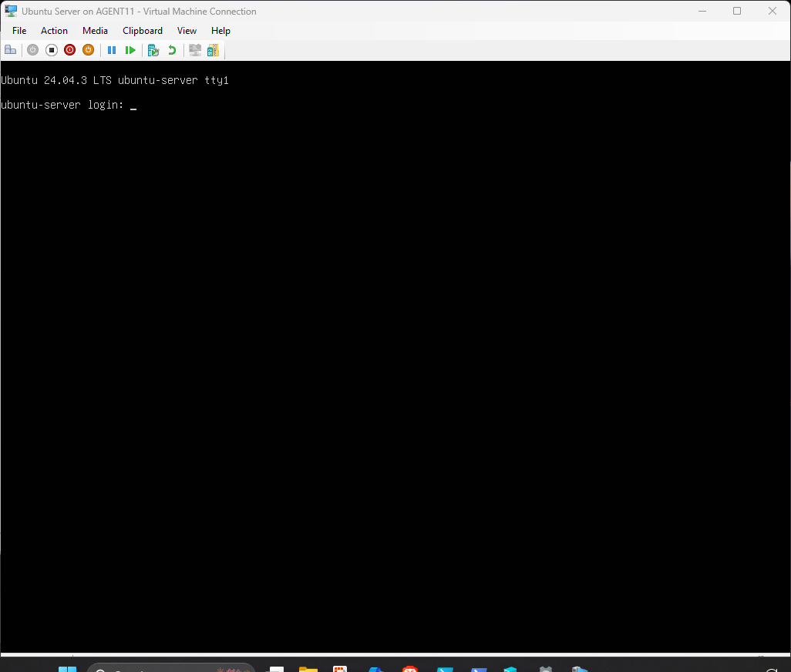Expand the Media menu
The height and width of the screenshot is (672, 791).
95,31
